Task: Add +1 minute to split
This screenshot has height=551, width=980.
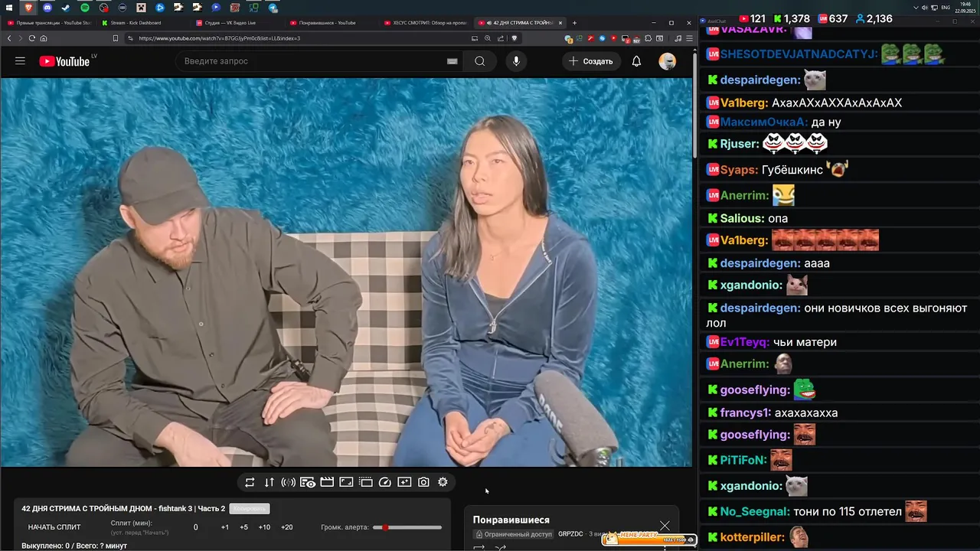Action: click(x=224, y=527)
